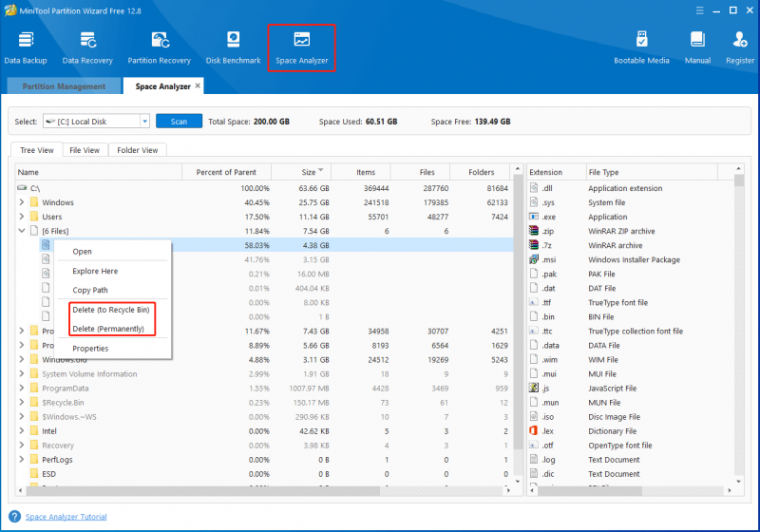Open the Space Analyzer Tutorial link
760x532 pixels.
pyautogui.click(x=66, y=517)
